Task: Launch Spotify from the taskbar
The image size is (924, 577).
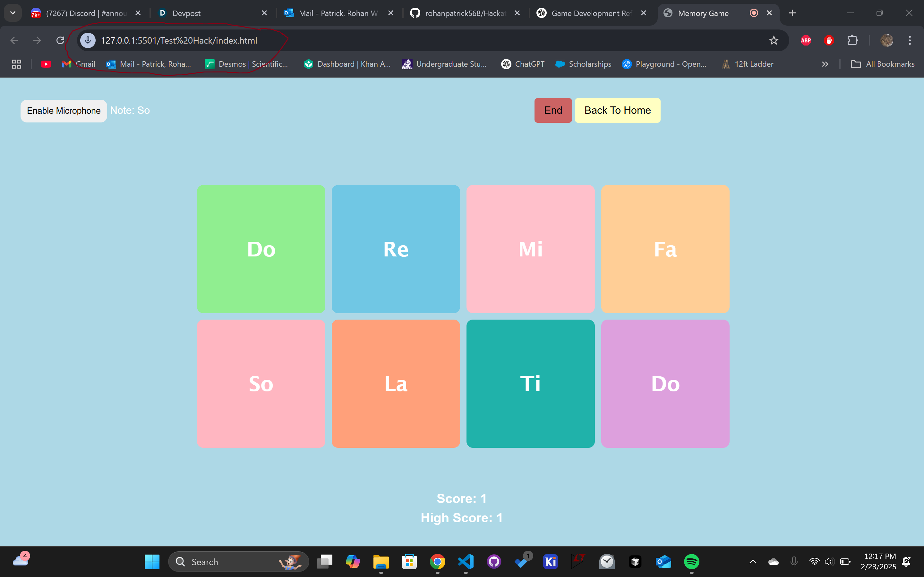Action: coord(691,561)
